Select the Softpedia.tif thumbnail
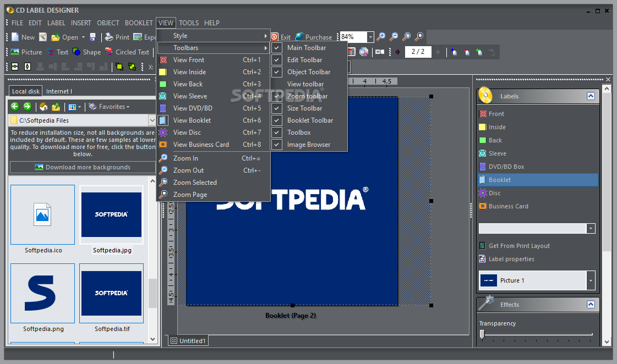This screenshot has width=617, height=364. (111, 293)
